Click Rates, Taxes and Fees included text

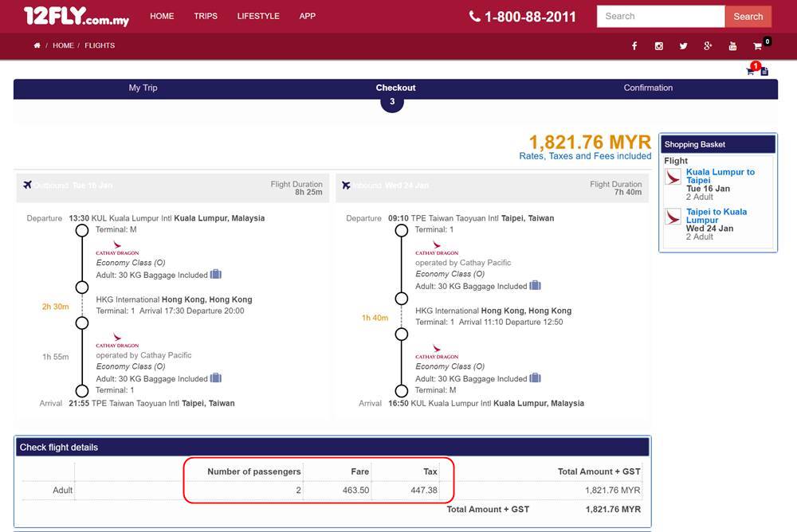[585, 156]
